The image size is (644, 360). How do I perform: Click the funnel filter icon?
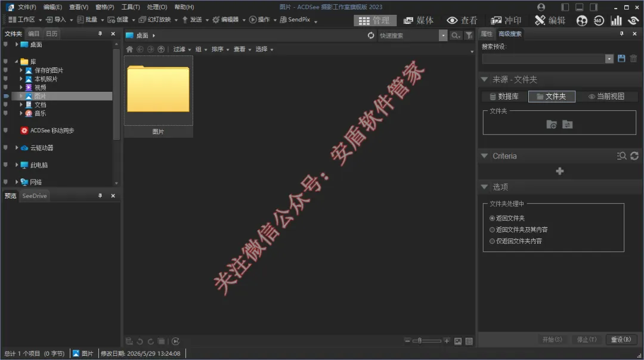(x=469, y=36)
